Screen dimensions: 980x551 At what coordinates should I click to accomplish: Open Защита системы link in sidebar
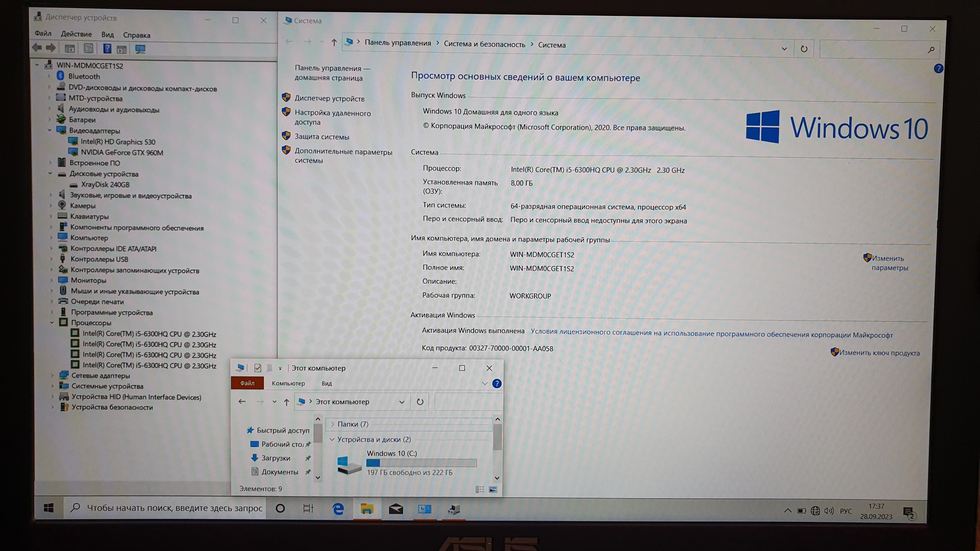(322, 137)
